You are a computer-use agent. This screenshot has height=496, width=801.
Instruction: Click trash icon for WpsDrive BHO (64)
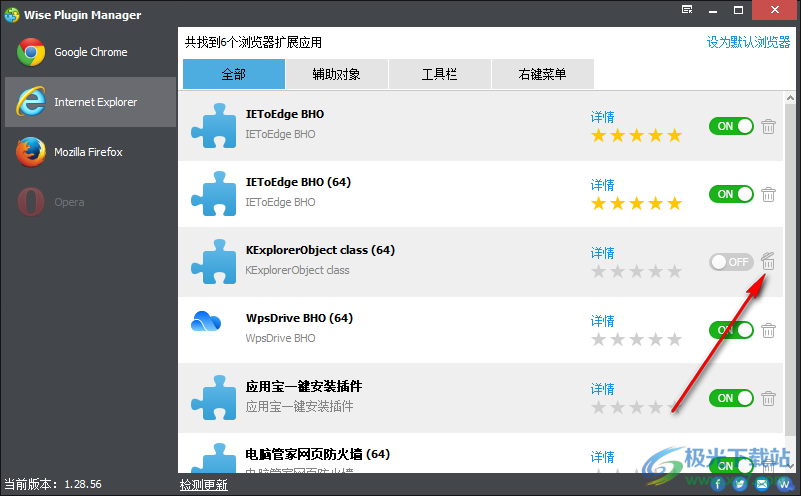[768, 330]
